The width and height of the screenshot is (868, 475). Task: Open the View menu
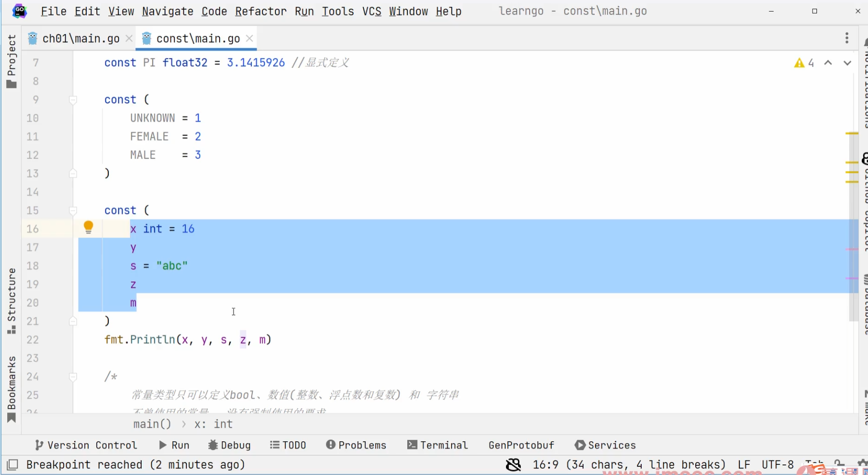(x=121, y=11)
